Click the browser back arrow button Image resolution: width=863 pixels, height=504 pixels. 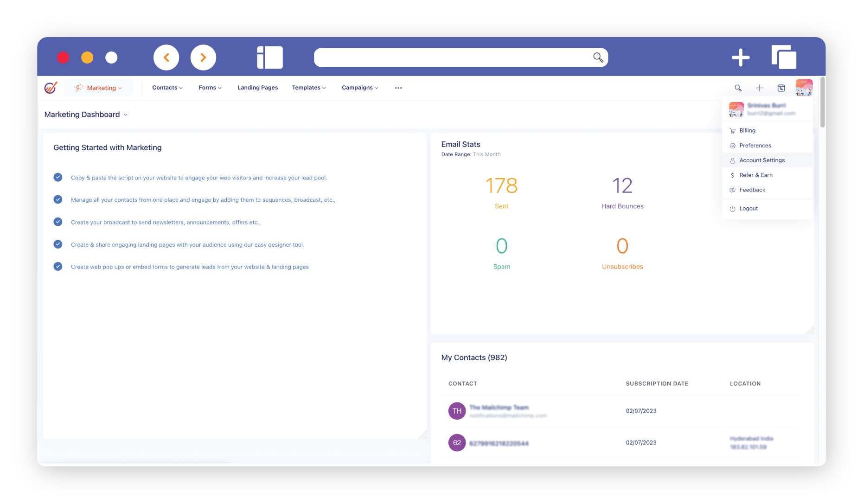166,57
